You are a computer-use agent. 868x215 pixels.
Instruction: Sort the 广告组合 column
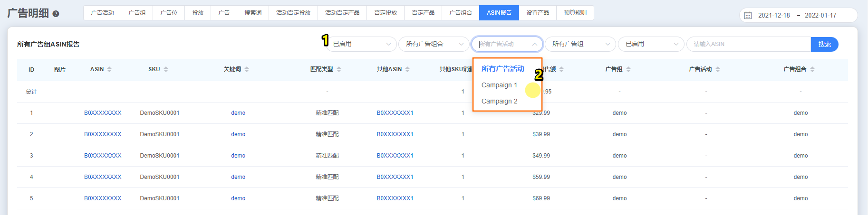pyautogui.click(x=812, y=69)
